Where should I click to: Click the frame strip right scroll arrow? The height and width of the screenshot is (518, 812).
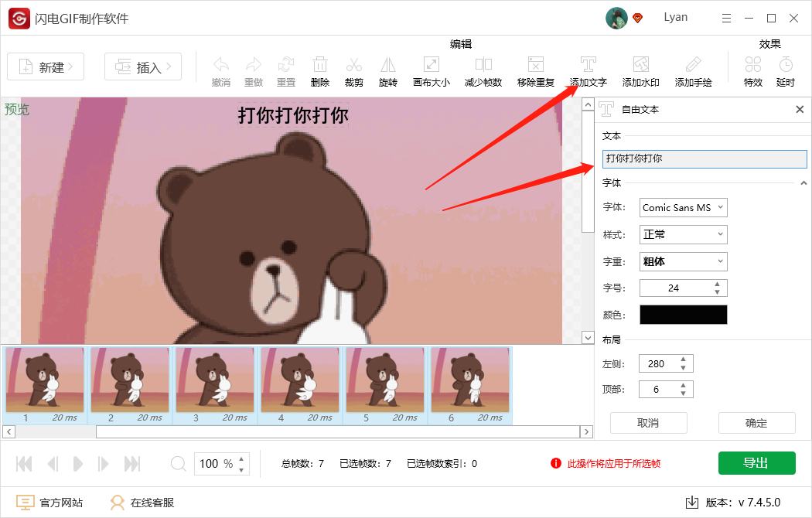(x=586, y=431)
